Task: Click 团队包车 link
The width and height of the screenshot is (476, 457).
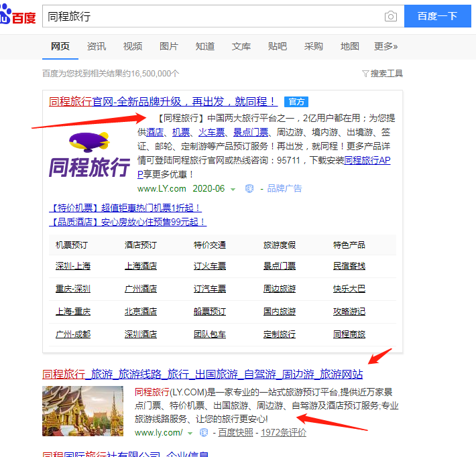Action: [x=210, y=334]
